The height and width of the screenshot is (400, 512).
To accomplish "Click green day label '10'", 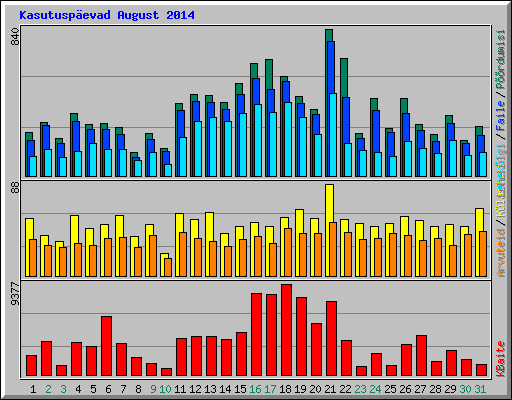I will [x=165, y=389].
